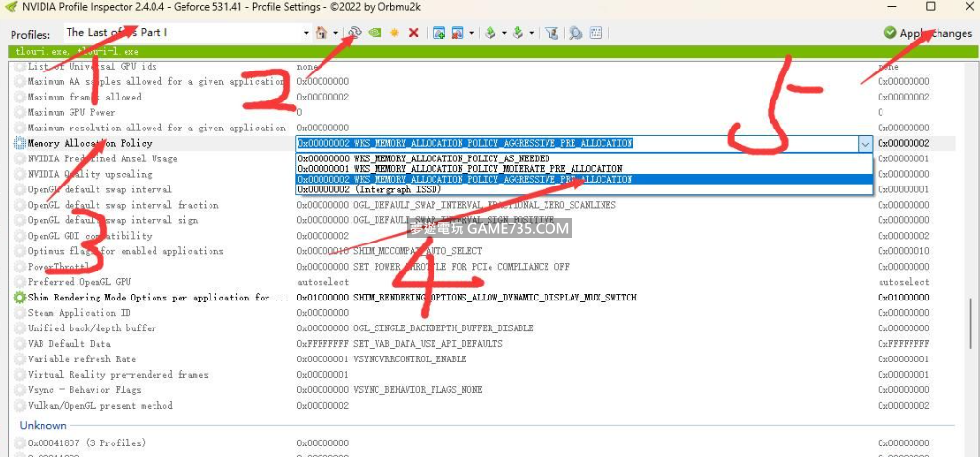Click the gear icon beside OpenGL GDI compatibility
Screen dimensions: 980x457
tap(20, 236)
